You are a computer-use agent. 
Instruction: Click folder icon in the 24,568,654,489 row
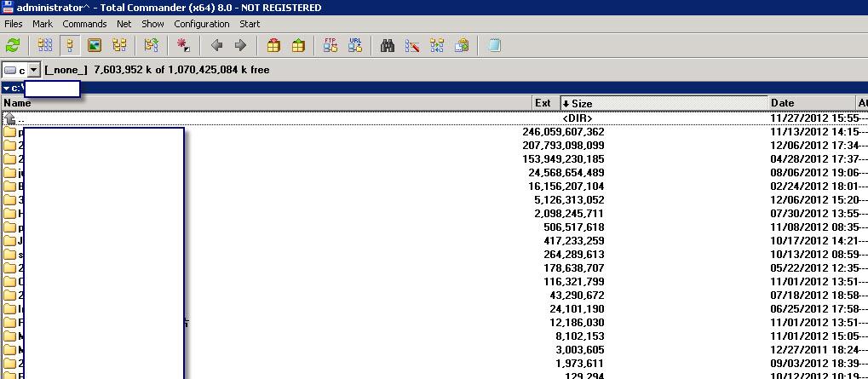click(x=9, y=173)
